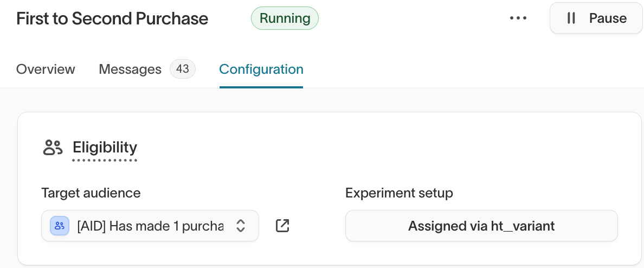Image resolution: width=644 pixels, height=268 pixels.
Task: Click the First to Second Purchase title
Action: [x=112, y=18]
